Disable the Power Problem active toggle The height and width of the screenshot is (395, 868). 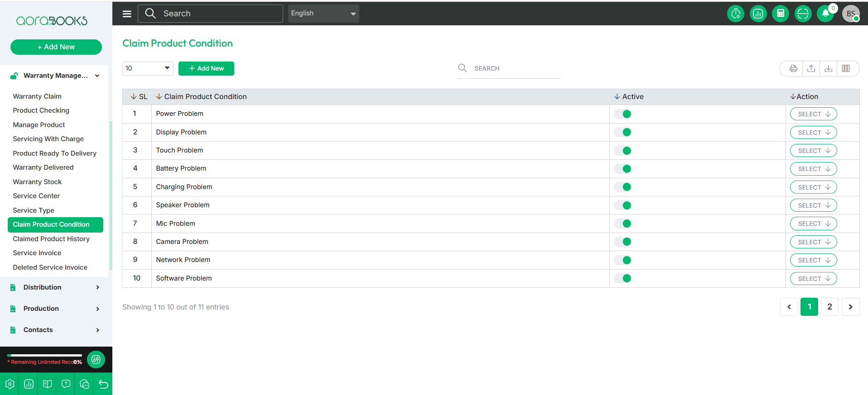coord(623,114)
